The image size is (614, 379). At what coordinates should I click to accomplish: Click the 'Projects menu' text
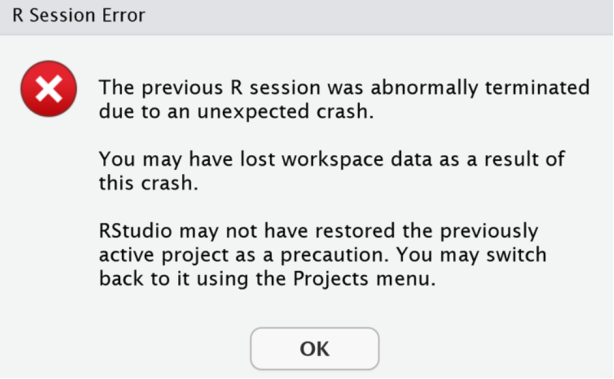[364, 279]
